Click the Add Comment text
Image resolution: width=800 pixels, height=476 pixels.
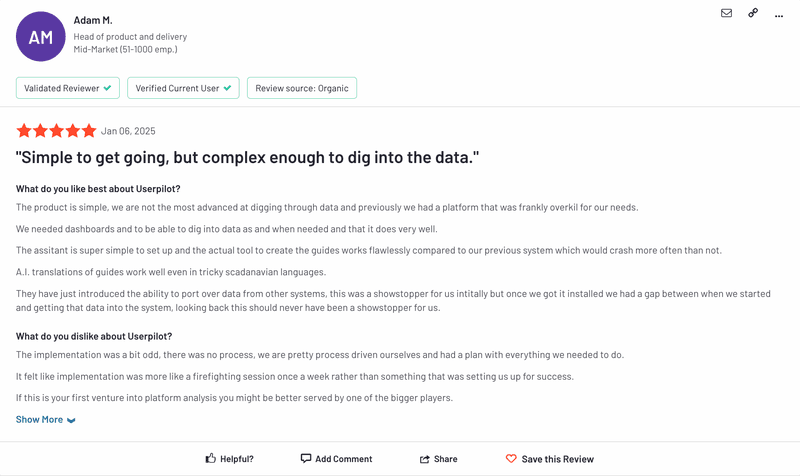coord(343,459)
